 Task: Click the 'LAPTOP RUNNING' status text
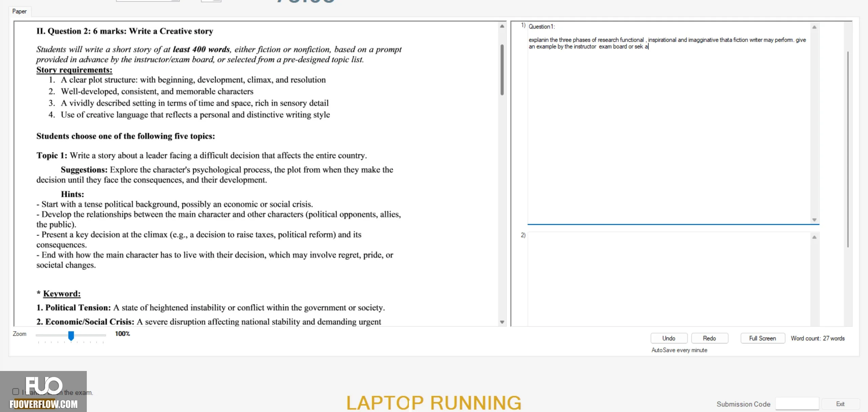(434, 403)
